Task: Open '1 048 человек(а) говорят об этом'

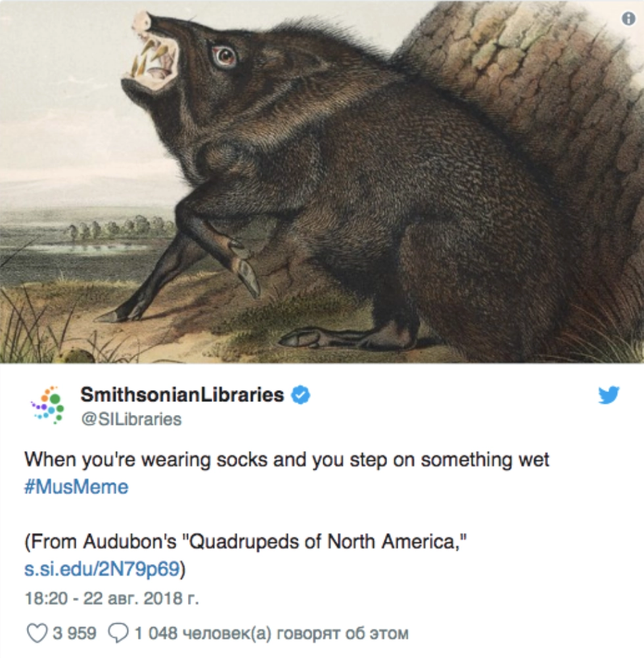Action: coord(271,633)
